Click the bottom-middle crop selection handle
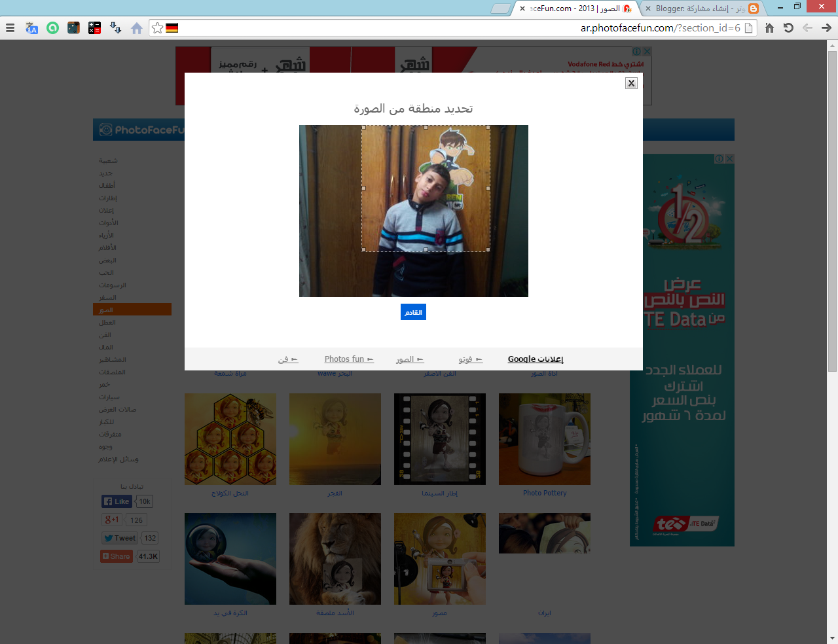Viewport: 838px width, 644px height. click(x=426, y=250)
